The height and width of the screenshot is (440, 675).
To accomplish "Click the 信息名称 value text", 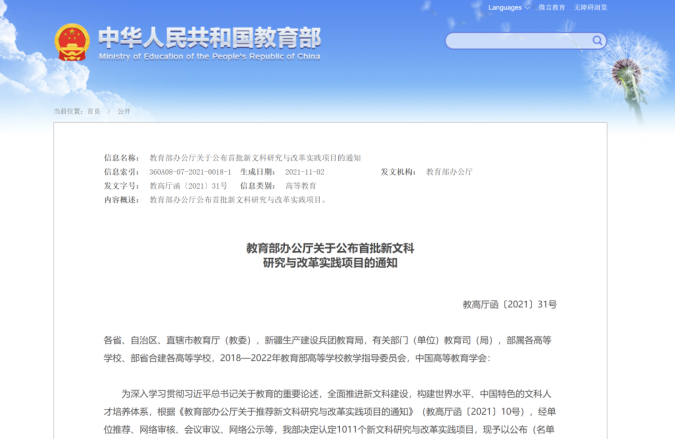I will 255,158.
